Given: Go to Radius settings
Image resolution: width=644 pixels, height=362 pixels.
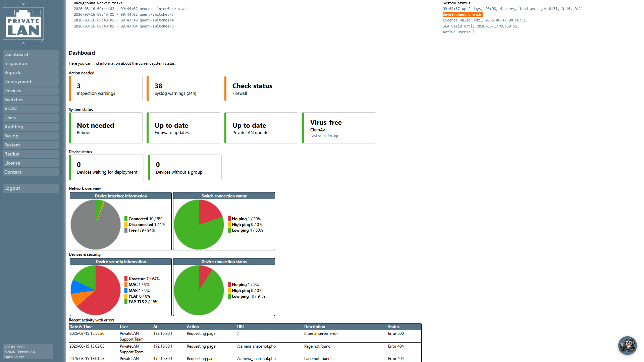Looking at the screenshot, I should [x=31, y=154].
